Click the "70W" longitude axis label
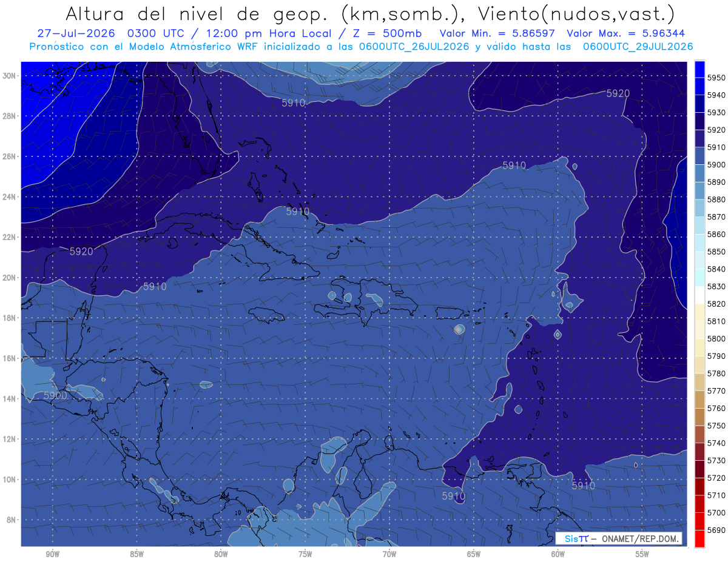Screen dimensions: 728x562 tap(389, 554)
